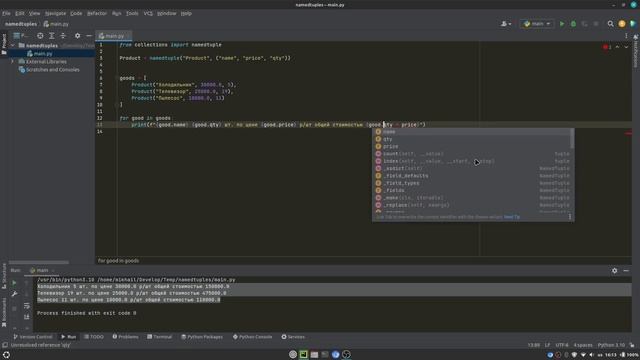Open the File menu

6,13
